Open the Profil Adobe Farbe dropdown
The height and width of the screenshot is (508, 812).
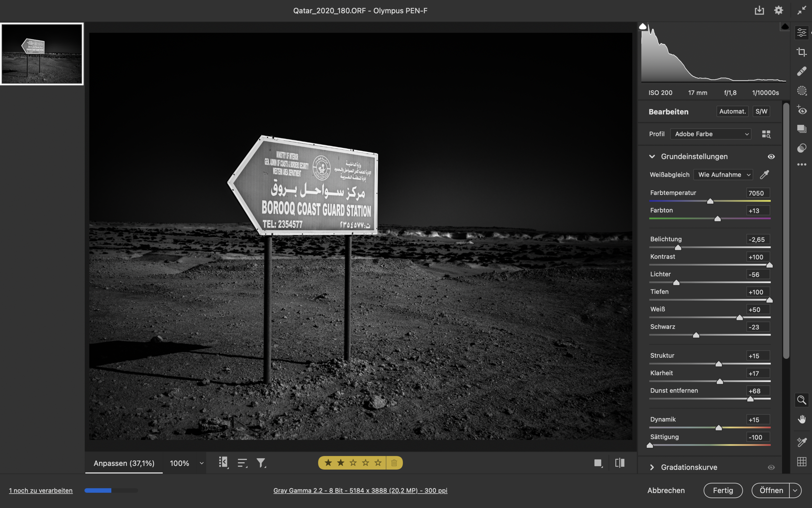tap(711, 134)
